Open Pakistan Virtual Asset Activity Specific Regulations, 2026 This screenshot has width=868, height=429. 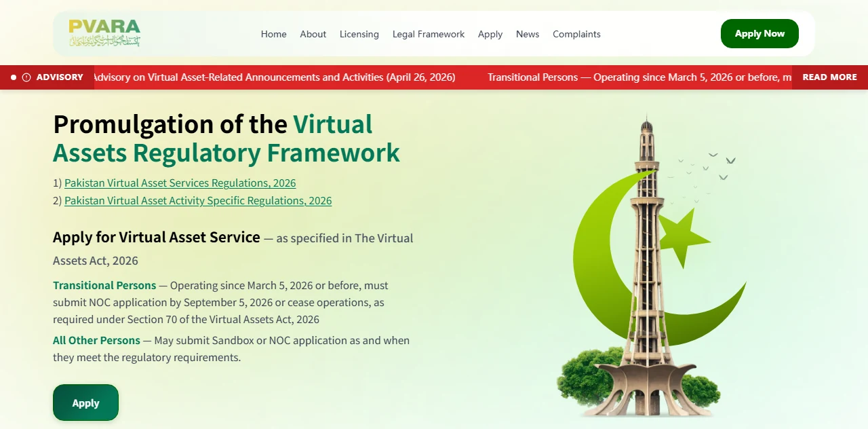pos(198,201)
